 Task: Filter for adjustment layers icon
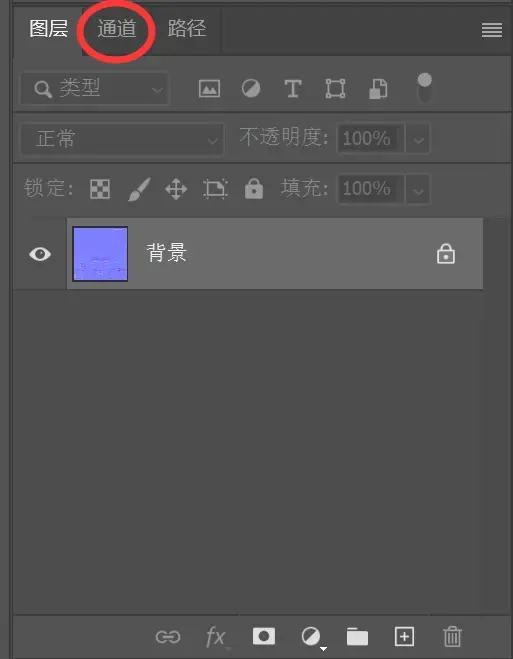pos(251,89)
